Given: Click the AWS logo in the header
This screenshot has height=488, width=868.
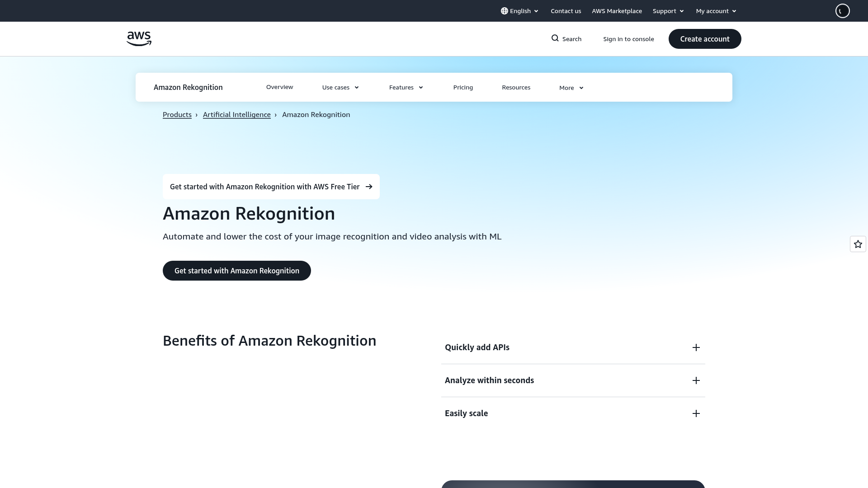Looking at the screenshot, I should click(139, 38).
